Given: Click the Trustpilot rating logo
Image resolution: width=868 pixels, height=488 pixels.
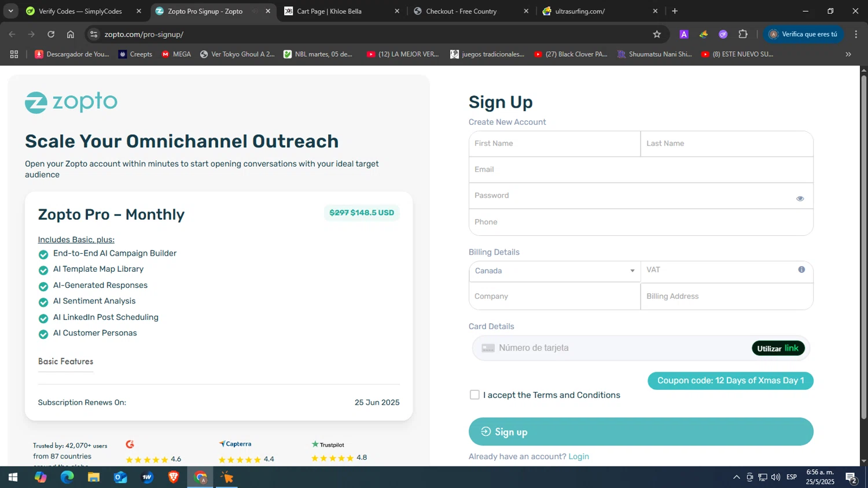Looking at the screenshot, I should point(328,445).
